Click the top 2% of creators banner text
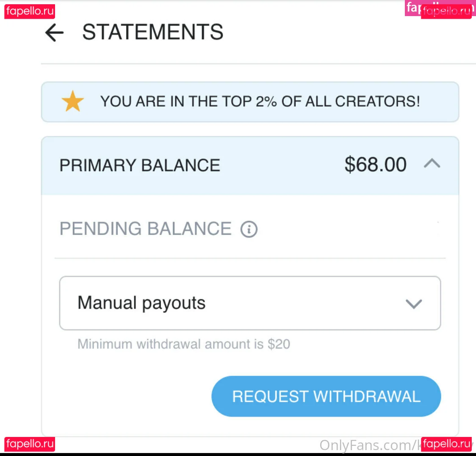The image size is (476, 456). [x=260, y=102]
